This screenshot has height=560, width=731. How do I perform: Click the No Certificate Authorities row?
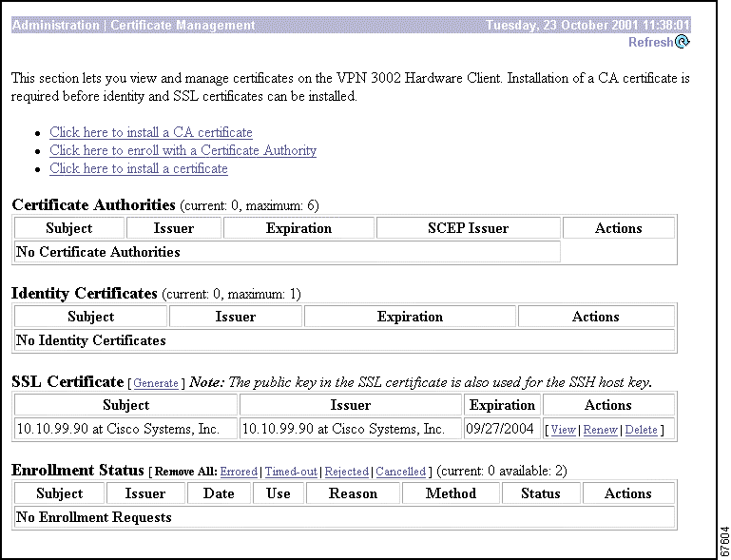285,252
